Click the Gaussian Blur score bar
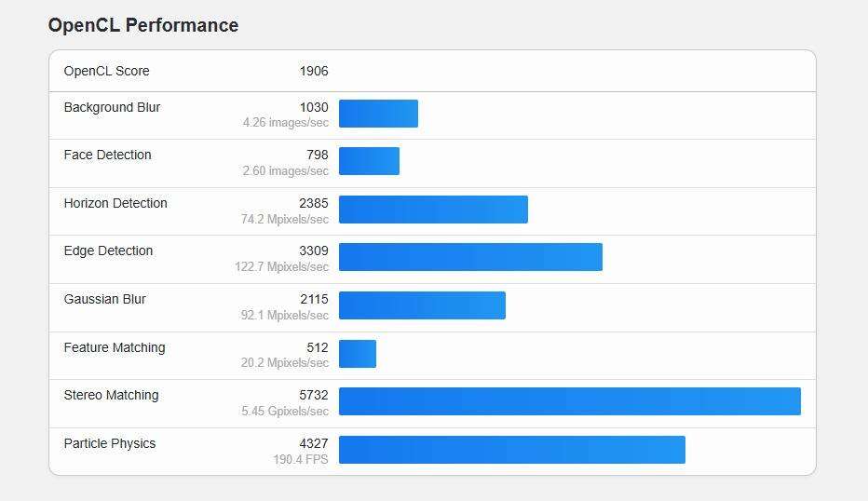868x501 pixels. tap(422, 305)
